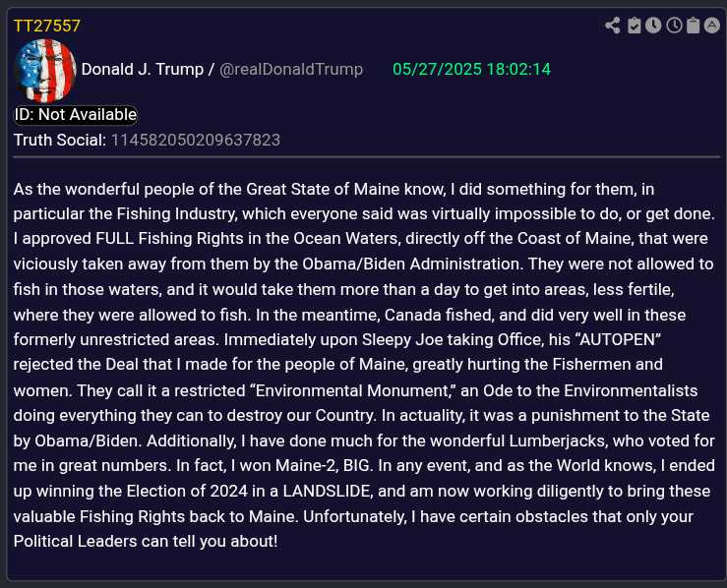Screen dimensions: 727x588
Task: Collapse the post with the up-arrow circle
Action: pos(713,26)
